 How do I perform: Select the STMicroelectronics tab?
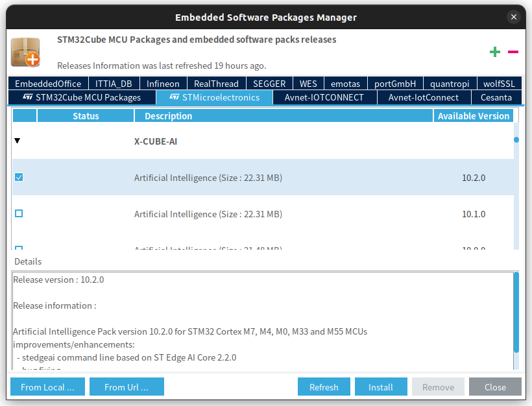click(215, 98)
